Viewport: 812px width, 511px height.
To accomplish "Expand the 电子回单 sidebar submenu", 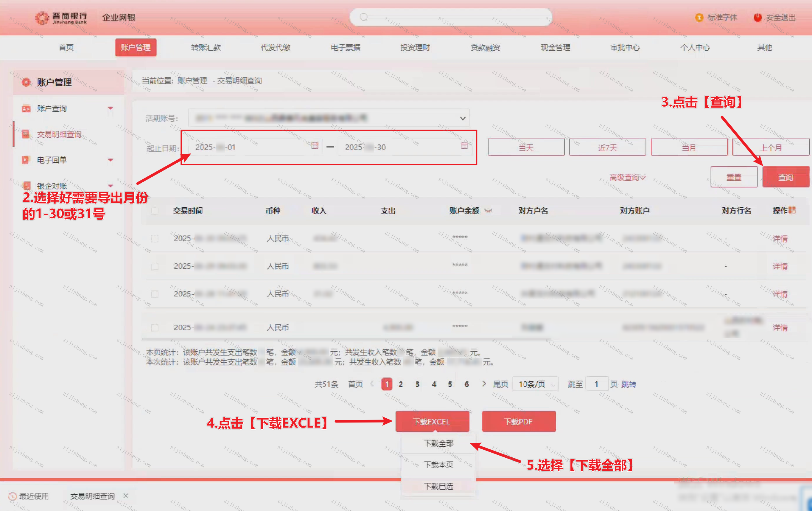I will point(110,160).
